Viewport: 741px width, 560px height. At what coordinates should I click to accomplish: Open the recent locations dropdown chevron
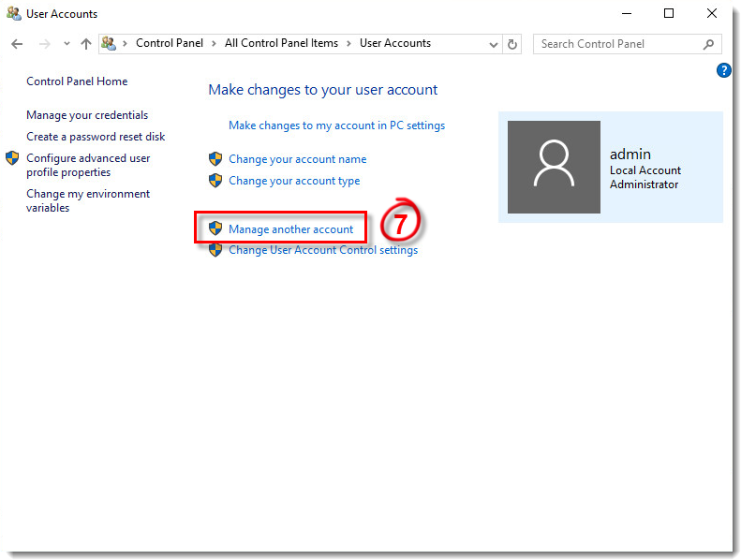click(x=67, y=44)
